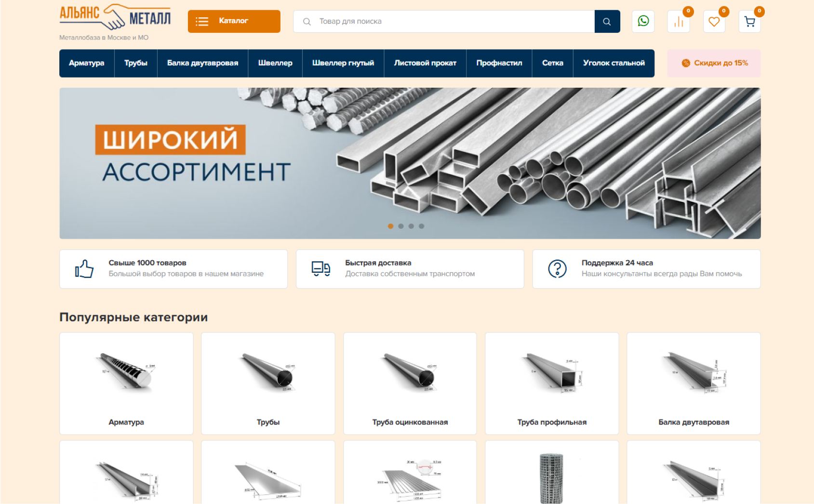Open the shopping cart icon
814x504 pixels.
749,22
